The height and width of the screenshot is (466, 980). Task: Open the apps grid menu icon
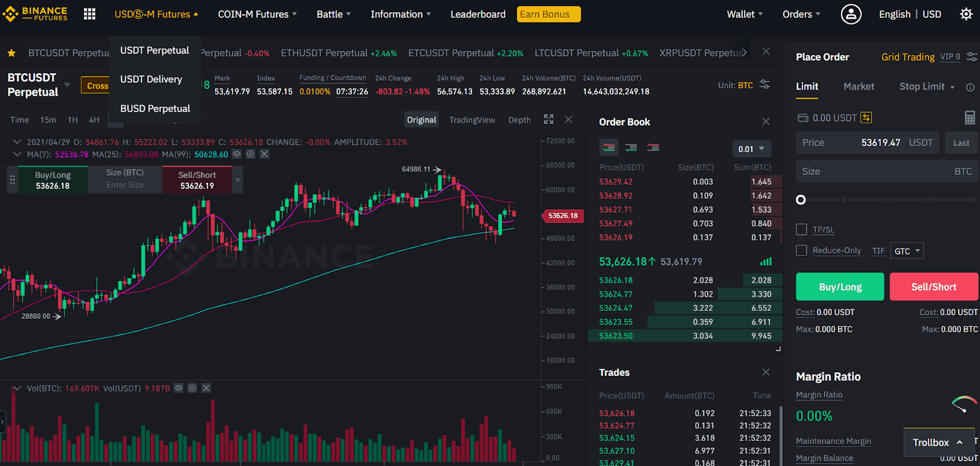pos(89,14)
